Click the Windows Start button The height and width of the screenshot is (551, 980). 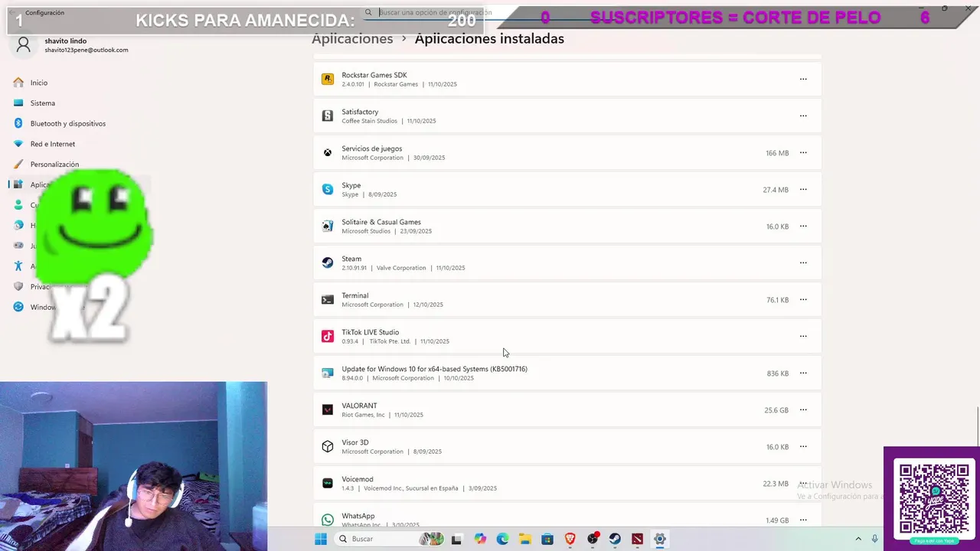(321, 539)
